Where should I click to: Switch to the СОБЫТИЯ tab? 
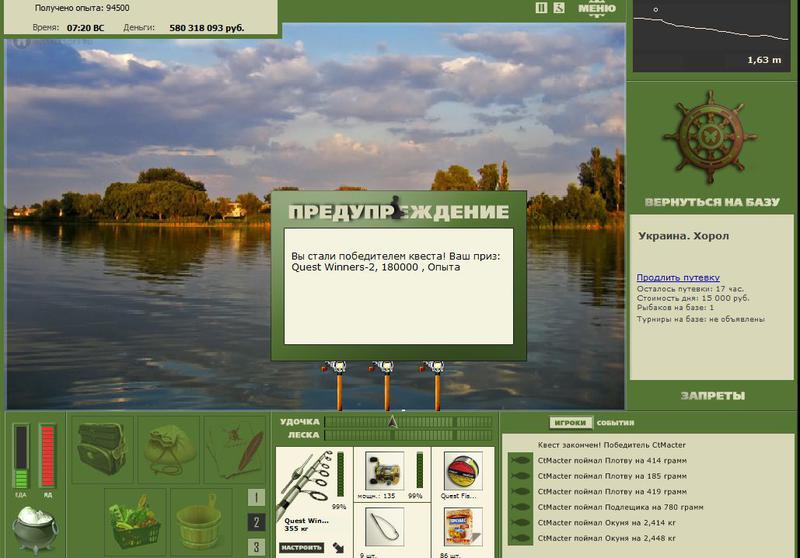point(615,423)
